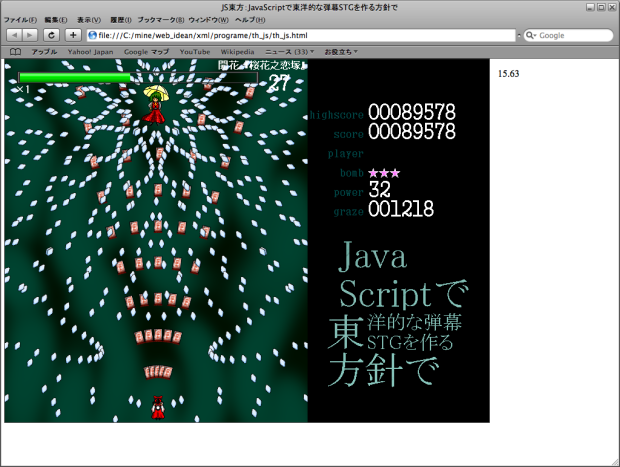620x467 pixels.
Task: Click the pink bomb stars
Action: [384, 173]
